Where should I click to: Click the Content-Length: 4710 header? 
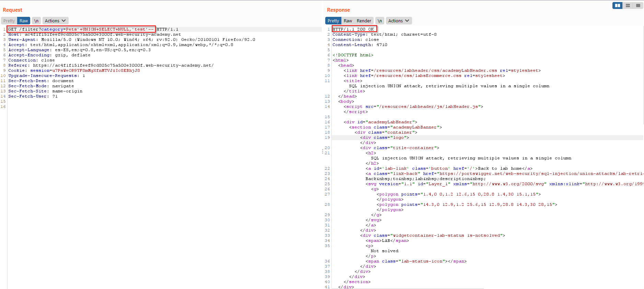(x=360, y=45)
